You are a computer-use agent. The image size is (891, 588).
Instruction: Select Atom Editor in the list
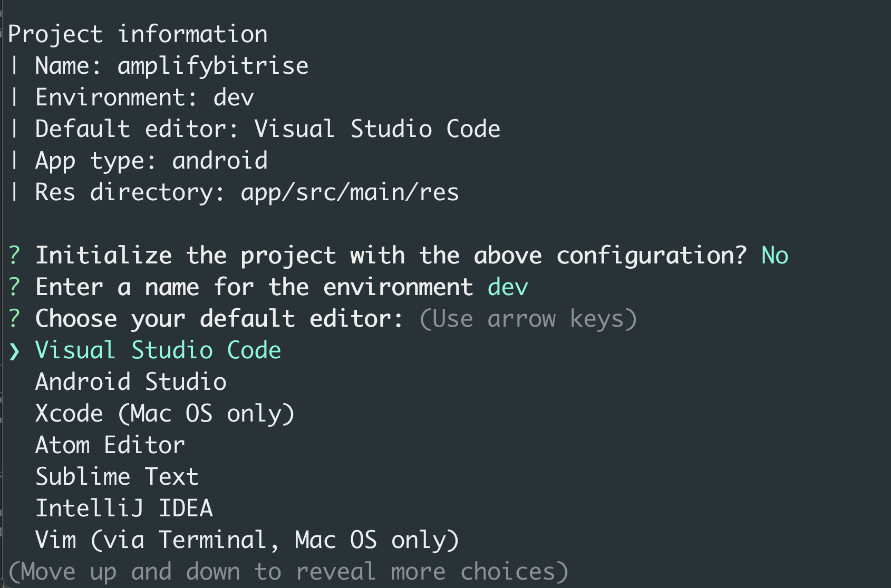tap(110, 446)
